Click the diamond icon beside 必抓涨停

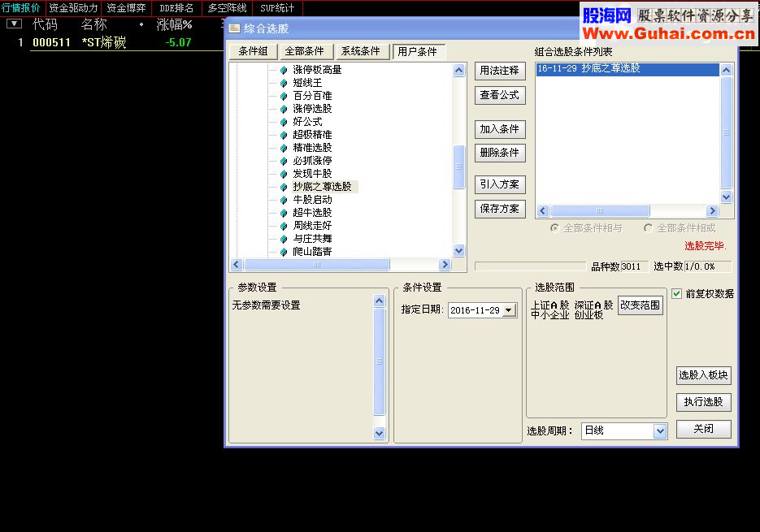284,161
